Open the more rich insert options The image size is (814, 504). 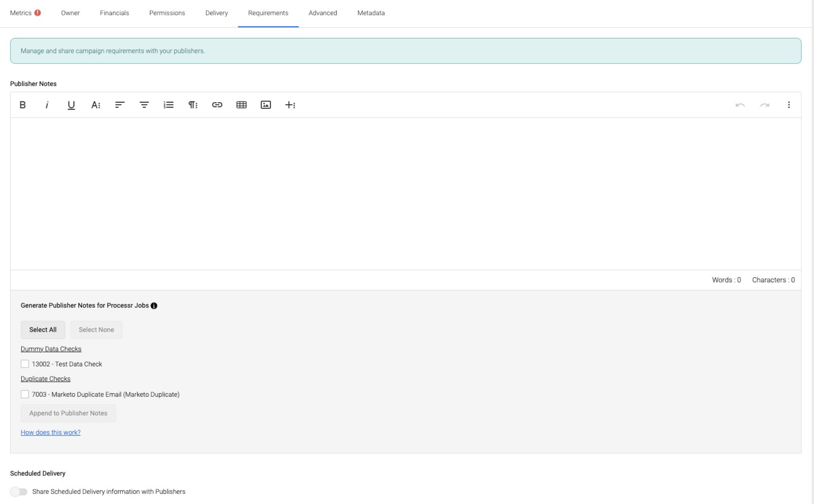(290, 105)
